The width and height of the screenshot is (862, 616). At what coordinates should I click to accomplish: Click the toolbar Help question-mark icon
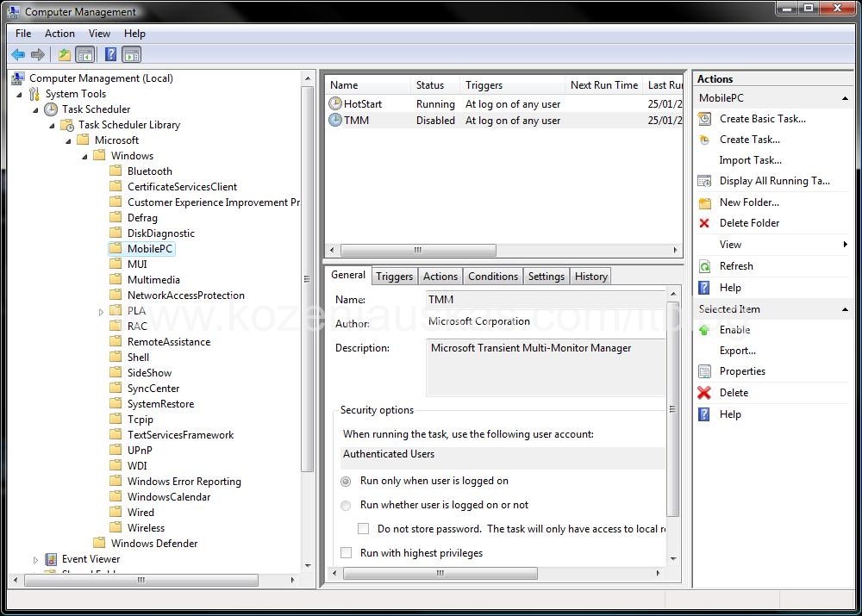[110, 54]
